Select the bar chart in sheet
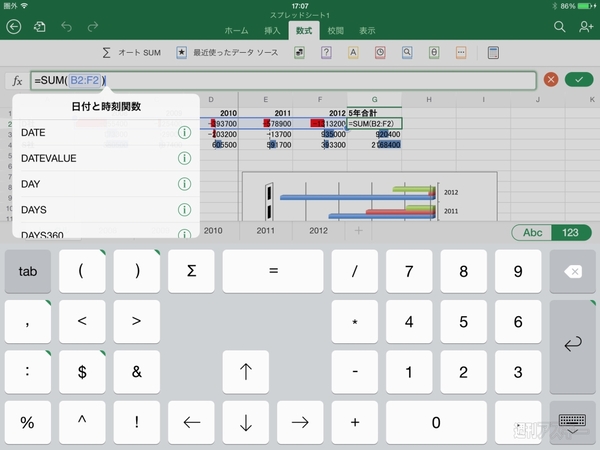Image resolution: width=600 pixels, height=450 pixels. coord(370,196)
